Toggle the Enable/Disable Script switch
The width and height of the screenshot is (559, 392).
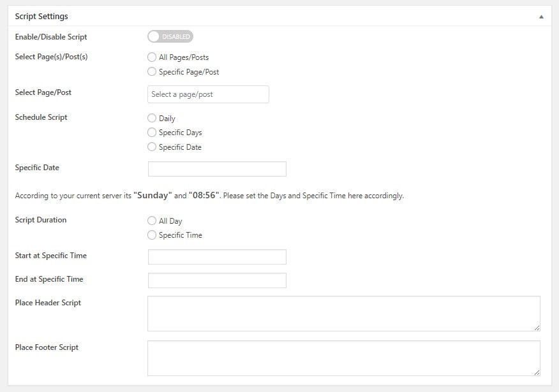pos(170,36)
